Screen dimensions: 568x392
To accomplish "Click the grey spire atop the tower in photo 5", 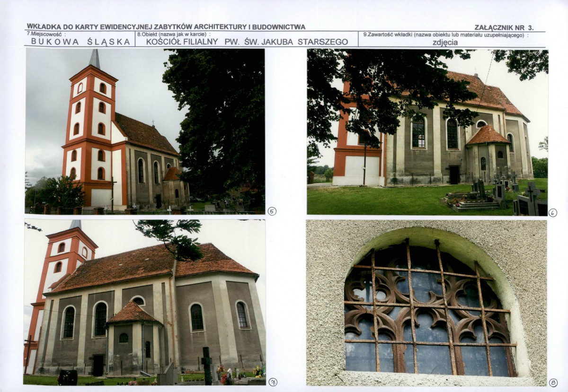I will click(x=95, y=59).
